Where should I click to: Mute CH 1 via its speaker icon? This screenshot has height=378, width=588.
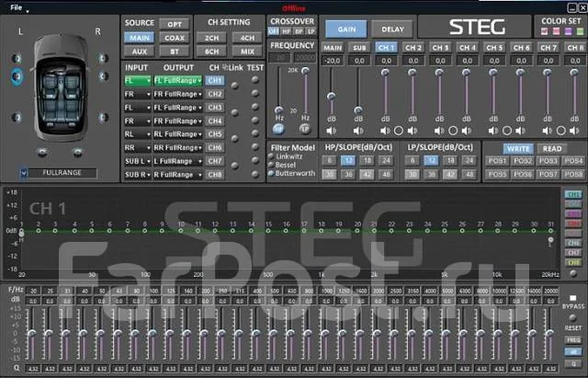385,131
